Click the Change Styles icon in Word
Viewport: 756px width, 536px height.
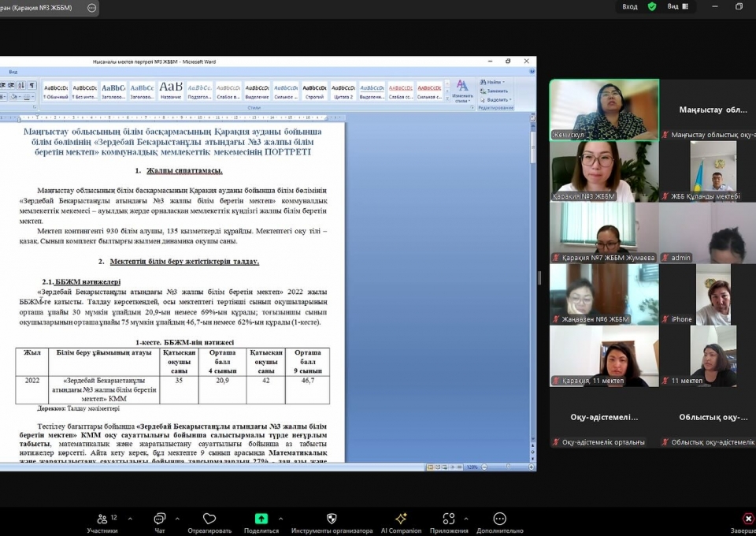point(462,91)
